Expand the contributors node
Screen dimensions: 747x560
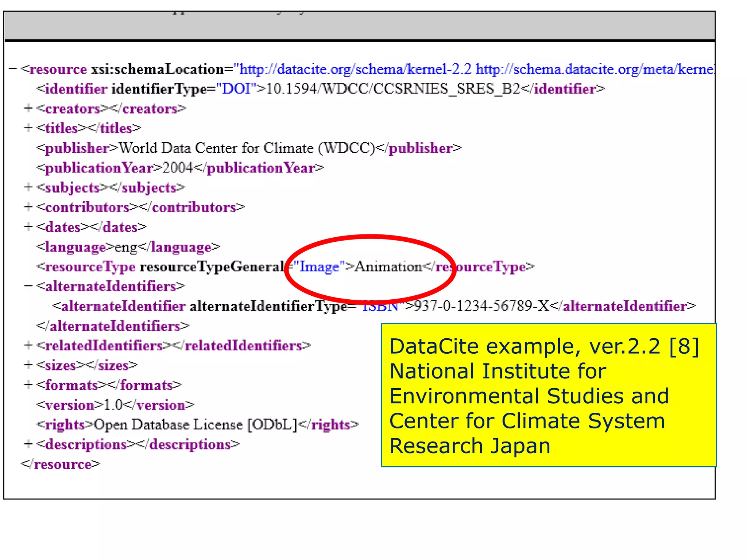28,207
